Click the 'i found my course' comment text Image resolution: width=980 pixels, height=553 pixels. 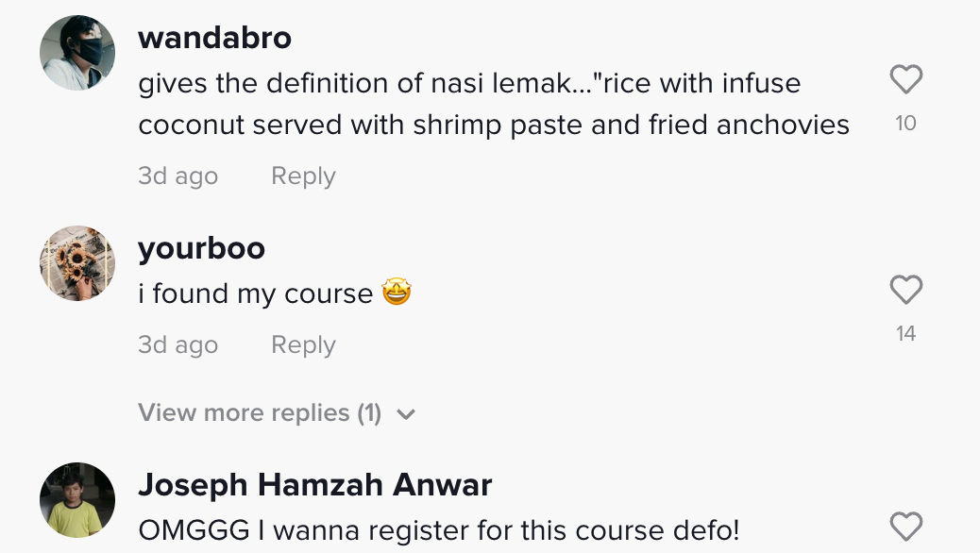[256, 294]
